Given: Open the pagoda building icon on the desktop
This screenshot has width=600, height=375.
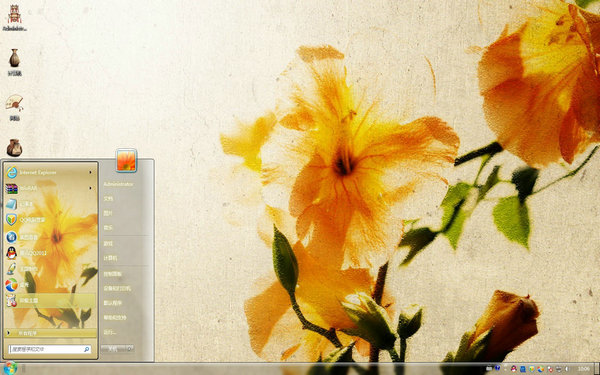Looking at the screenshot, I should tap(15, 17).
